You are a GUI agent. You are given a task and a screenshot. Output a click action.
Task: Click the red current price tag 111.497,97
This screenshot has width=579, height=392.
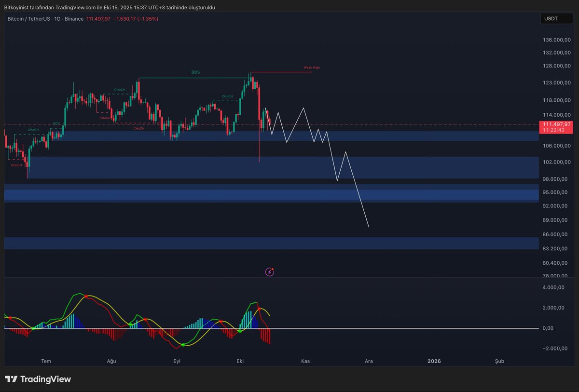(556, 124)
